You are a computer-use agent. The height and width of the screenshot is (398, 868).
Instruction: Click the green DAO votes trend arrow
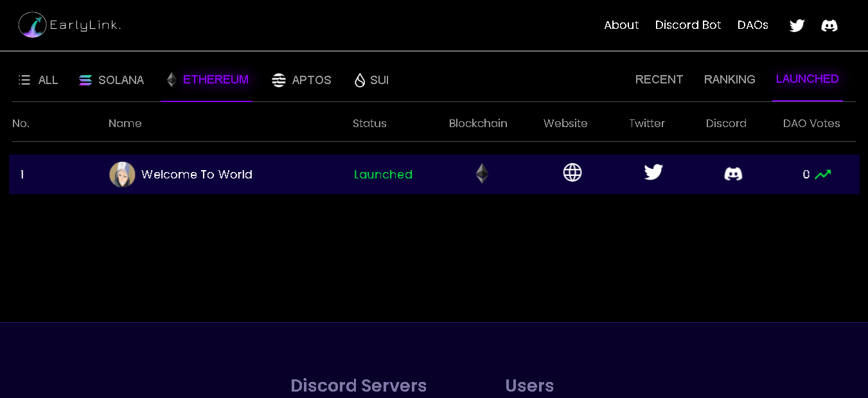823,174
